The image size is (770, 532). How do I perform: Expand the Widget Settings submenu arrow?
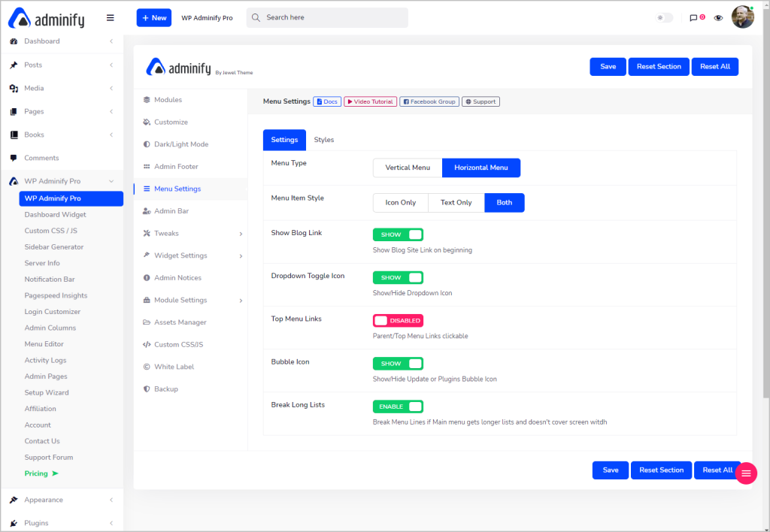tap(241, 255)
